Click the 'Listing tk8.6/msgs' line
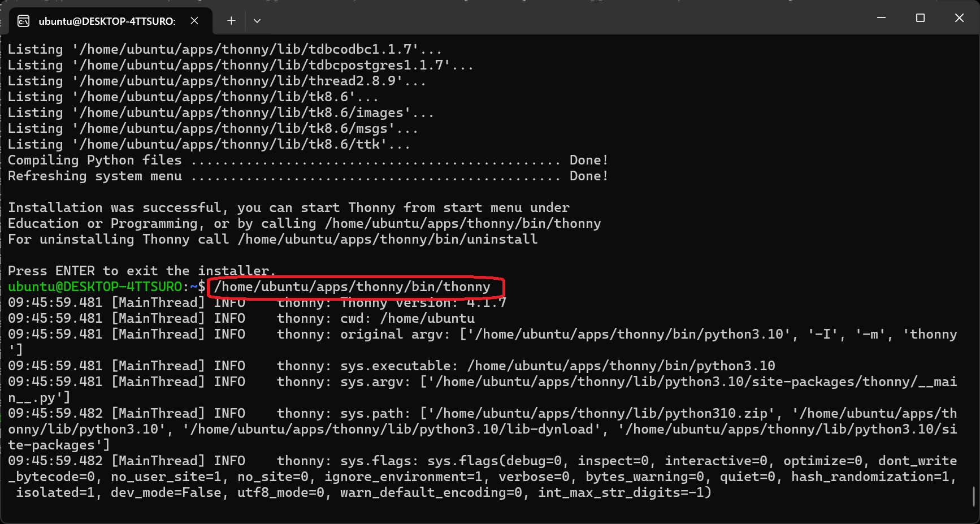Viewport: 980px width, 524px height. (213, 128)
